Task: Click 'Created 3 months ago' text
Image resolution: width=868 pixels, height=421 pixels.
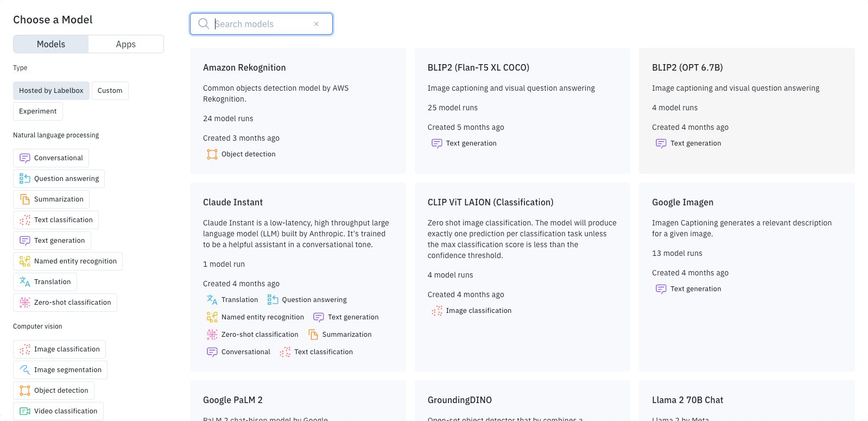Action: click(x=241, y=138)
